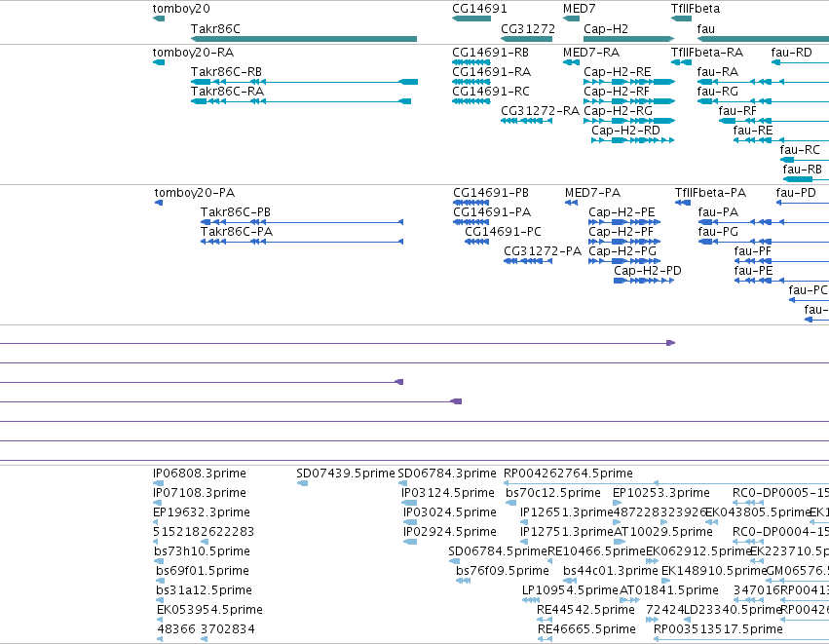Viewport: 829px width, 644px height.
Task: Click protein label CG14691-PB
Action: 491,193
